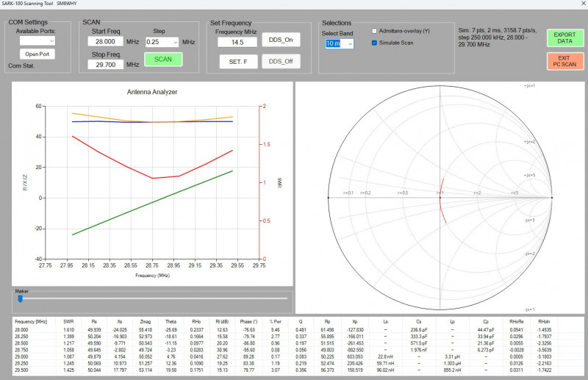Click the Phase (°) column header
Image resolution: width=588 pixels, height=380 pixels.
click(x=248, y=321)
